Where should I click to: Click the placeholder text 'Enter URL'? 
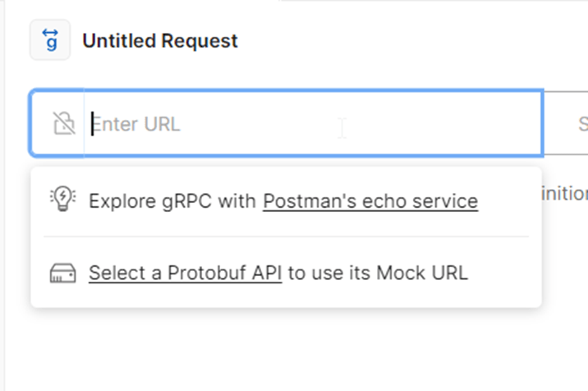(x=136, y=124)
